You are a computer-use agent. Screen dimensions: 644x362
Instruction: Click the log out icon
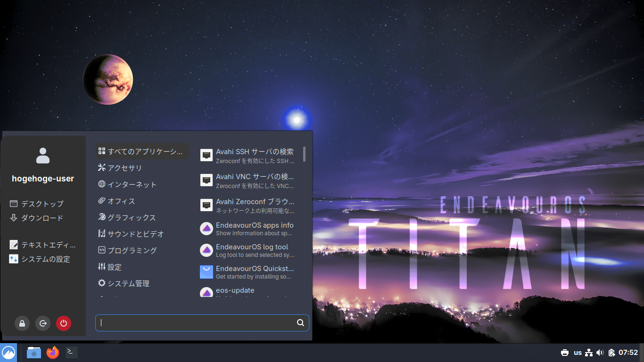(43, 323)
